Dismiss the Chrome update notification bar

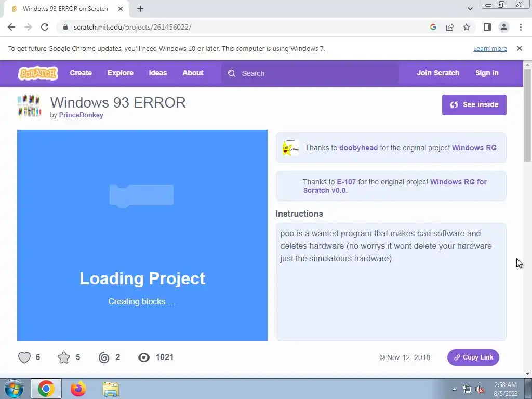[x=519, y=48]
